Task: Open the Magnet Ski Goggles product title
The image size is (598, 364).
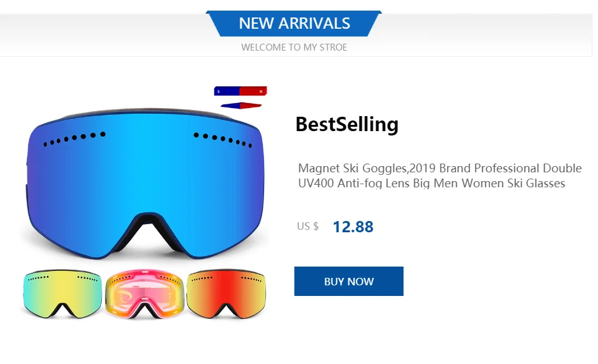Action: pos(439,175)
